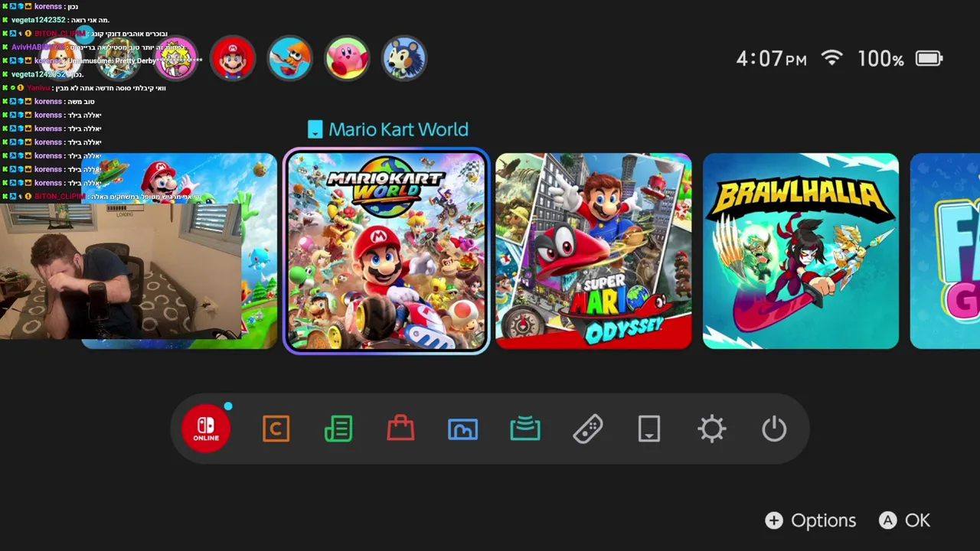
Task: Open the GameChat icon
Action: 276,429
